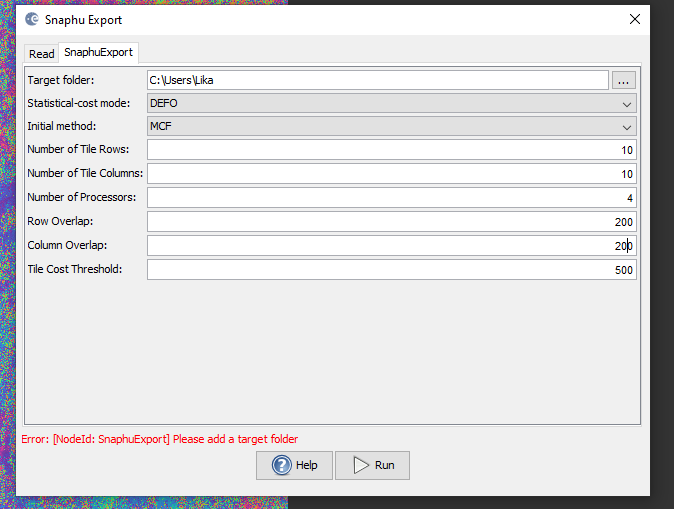Image resolution: width=674 pixels, height=509 pixels.
Task: Click the Column Overlap label
Action: tap(67, 245)
